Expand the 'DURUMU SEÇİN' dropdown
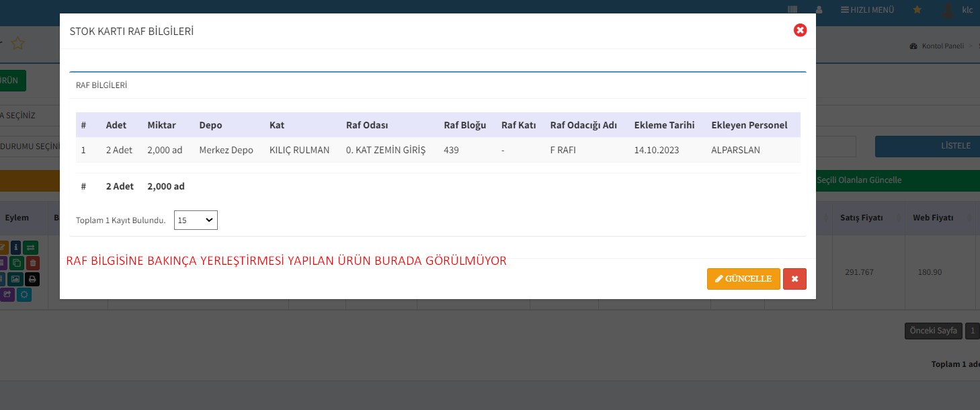Image resolution: width=980 pixels, height=410 pixels. click(27, 147)
